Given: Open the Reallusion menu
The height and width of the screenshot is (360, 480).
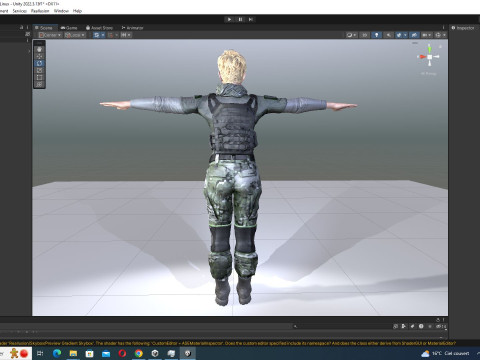Looking at the screenshot, I should click(40, 11).
